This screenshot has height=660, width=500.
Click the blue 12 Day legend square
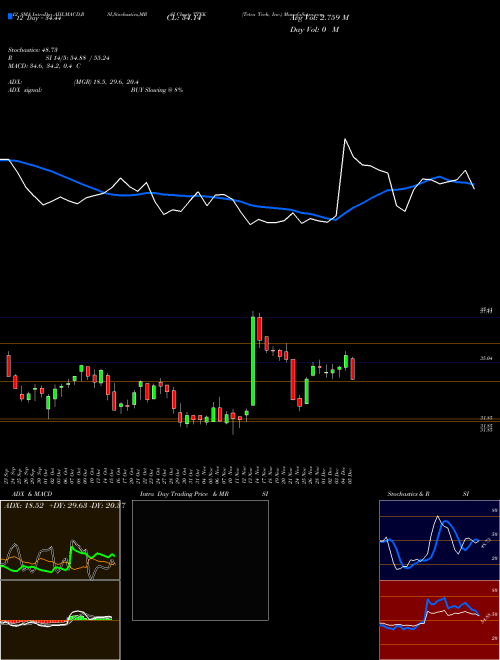coord(10,17)
